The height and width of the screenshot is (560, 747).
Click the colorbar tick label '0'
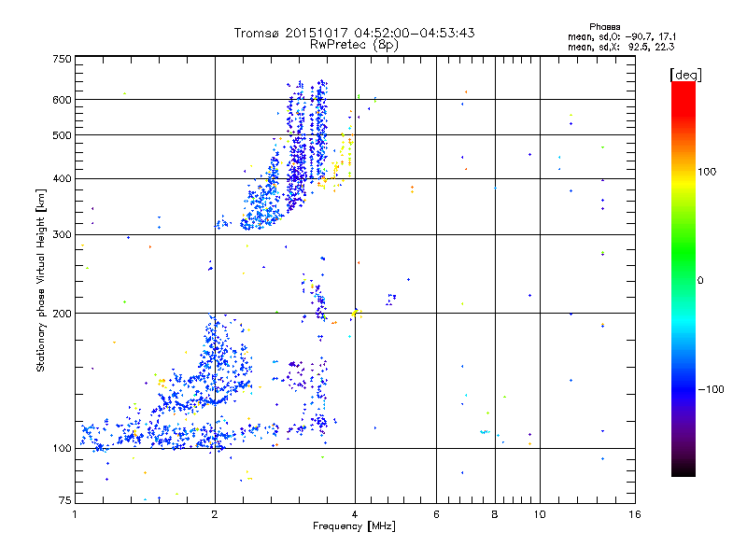click(x=700, y=281)
